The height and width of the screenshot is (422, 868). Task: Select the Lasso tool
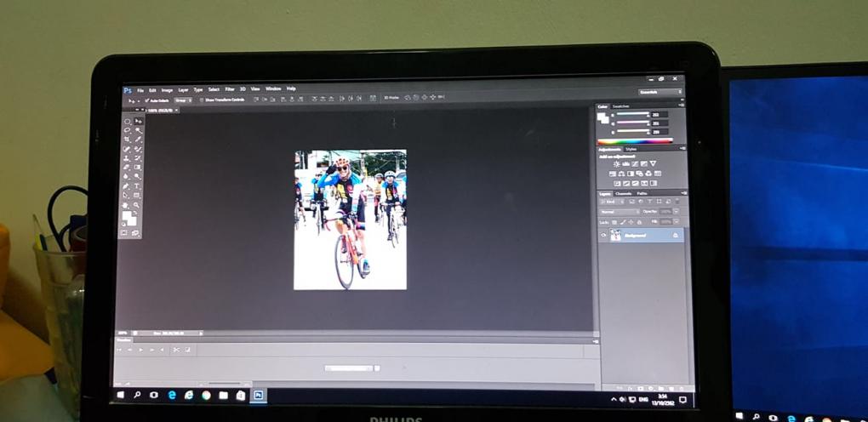coord(128,130)
